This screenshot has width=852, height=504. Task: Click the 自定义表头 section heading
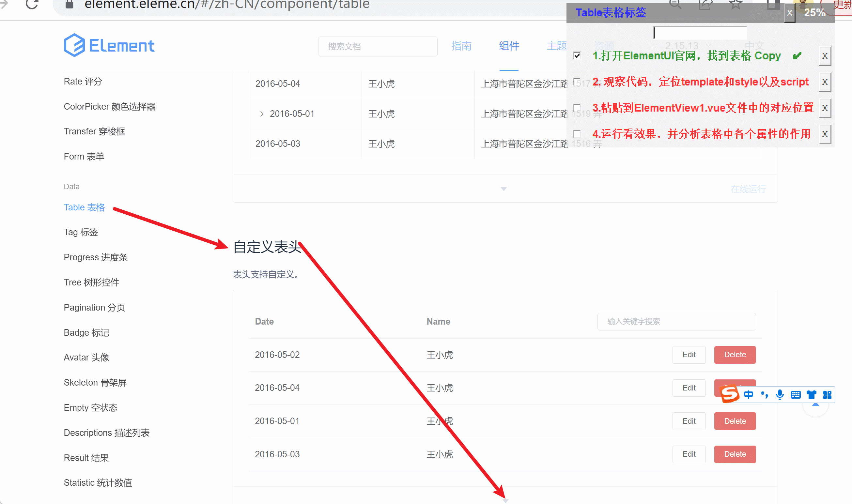tap(267, 247)
